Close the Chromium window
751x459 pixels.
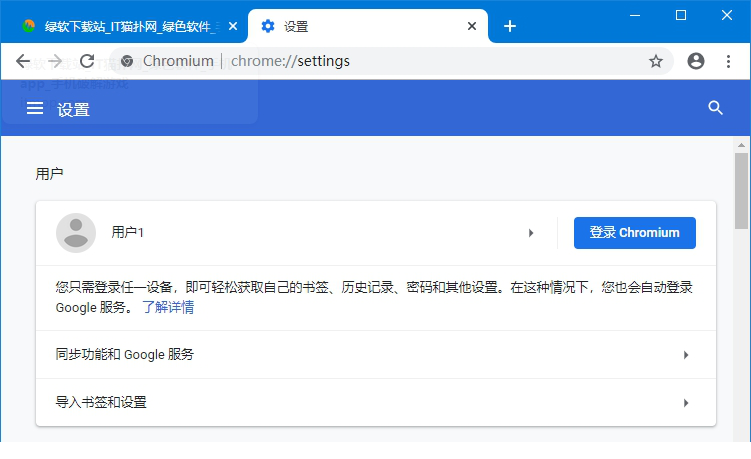[x=727, y=15]
